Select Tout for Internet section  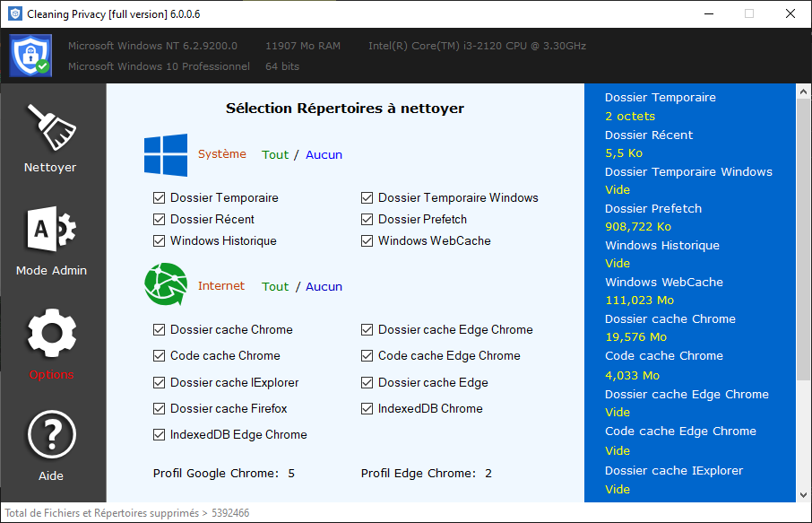coord(275,287)
